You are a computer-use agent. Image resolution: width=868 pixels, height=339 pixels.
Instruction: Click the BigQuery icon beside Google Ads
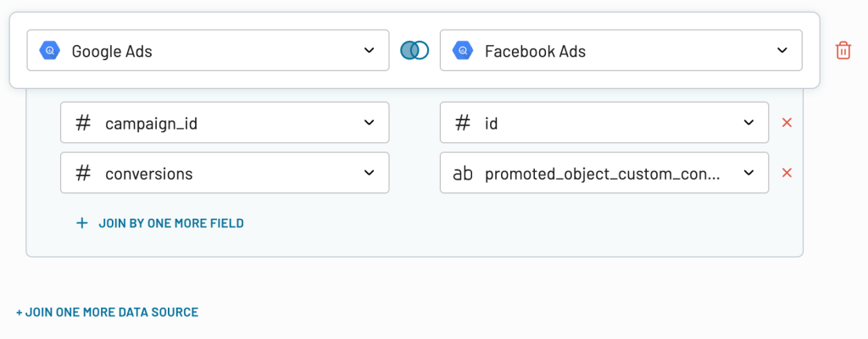pyautogui.click(x=50, y=50)
